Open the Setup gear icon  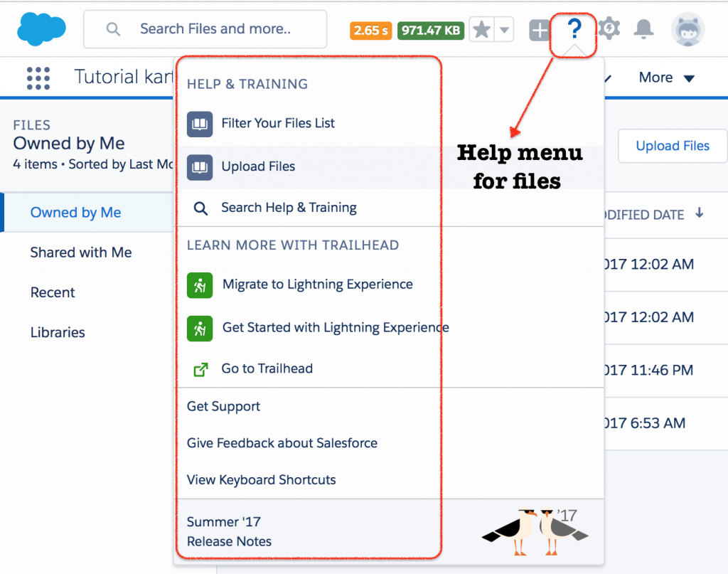(x=609, y=29)
